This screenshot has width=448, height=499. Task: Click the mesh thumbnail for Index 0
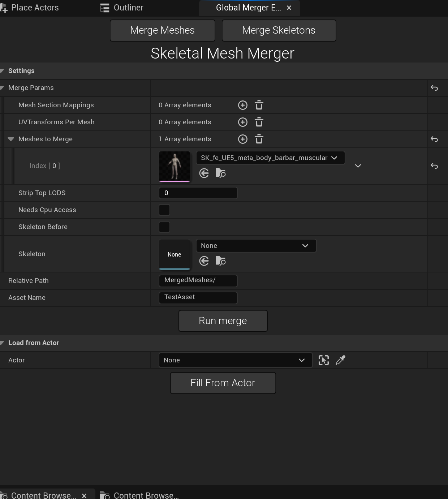tap(175, 166)
